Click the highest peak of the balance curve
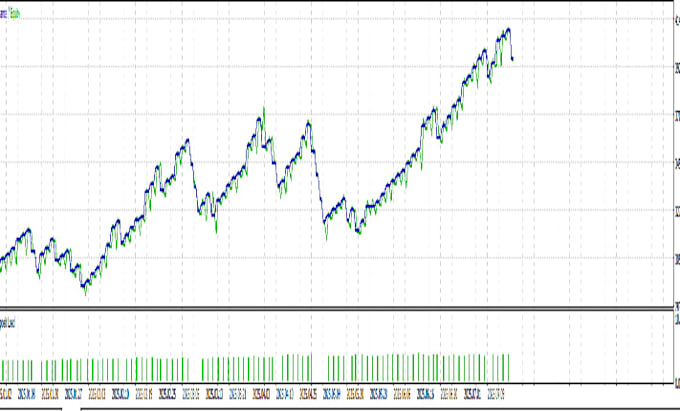This screenshot has height=411, width=680. click(x=508, y=29)
